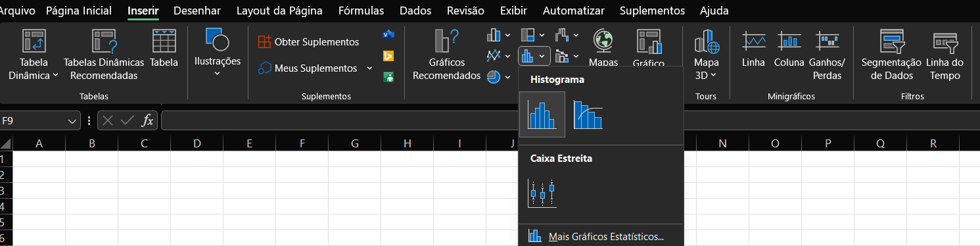This screenshot has width=980, height=246.
Task: Select the Histograma chart thumbnail
Action: tap(542, 114)
